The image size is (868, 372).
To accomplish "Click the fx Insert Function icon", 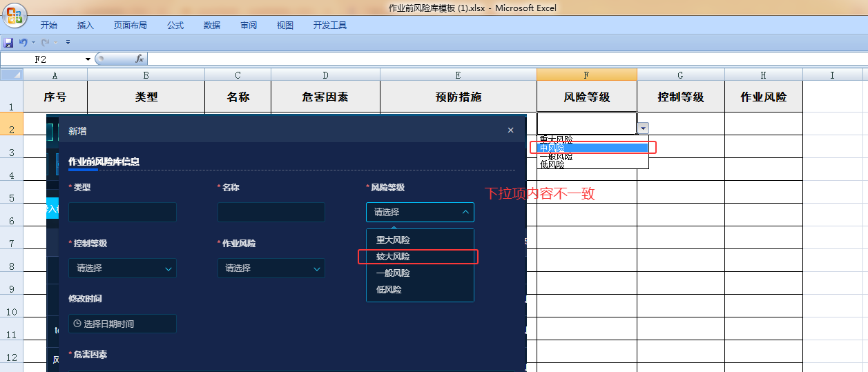I will click(x=139, y=59).
